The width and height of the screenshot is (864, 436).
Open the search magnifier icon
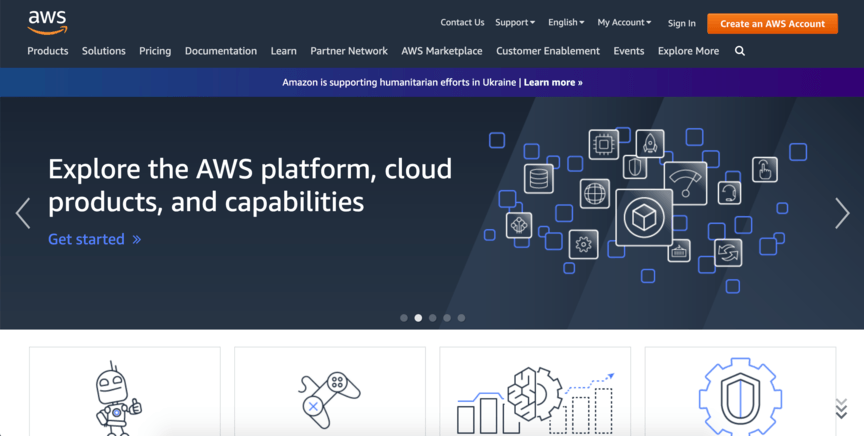tap(739, 51)
